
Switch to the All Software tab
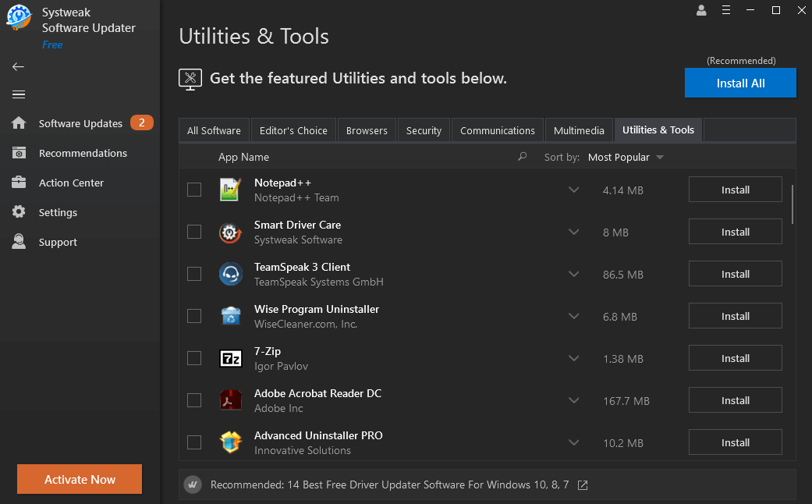[x=214, y=130]
